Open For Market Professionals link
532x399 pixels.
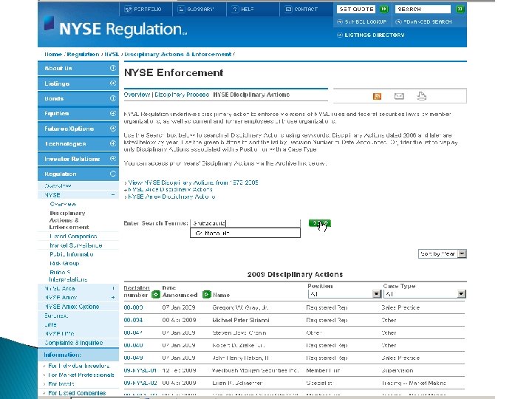click(81, 375)
